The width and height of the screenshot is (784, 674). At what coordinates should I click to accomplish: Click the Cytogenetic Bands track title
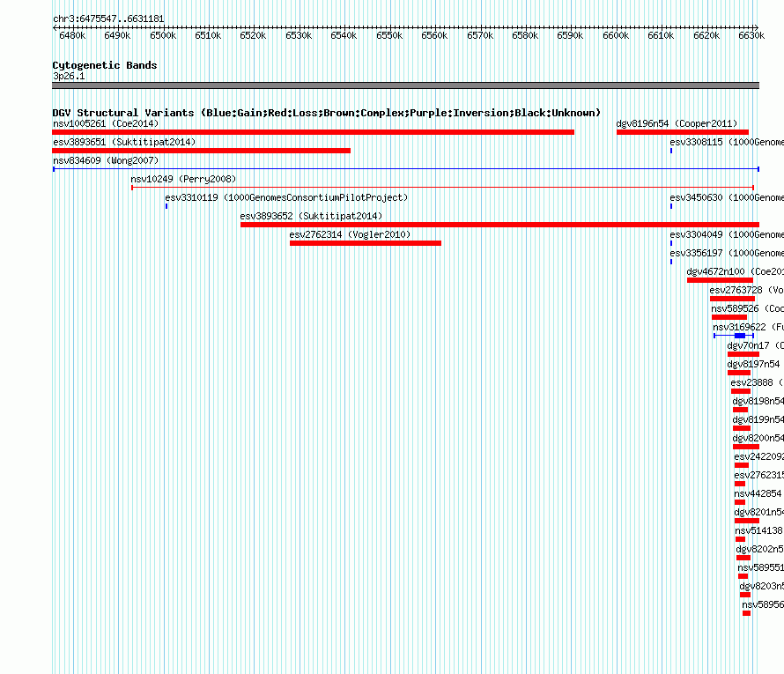pos(105,65)
